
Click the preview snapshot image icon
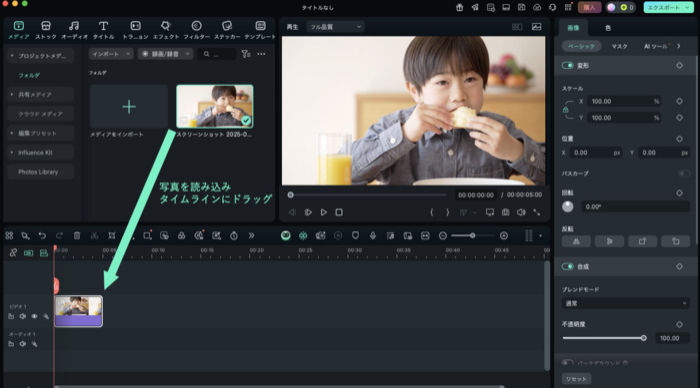537,27
